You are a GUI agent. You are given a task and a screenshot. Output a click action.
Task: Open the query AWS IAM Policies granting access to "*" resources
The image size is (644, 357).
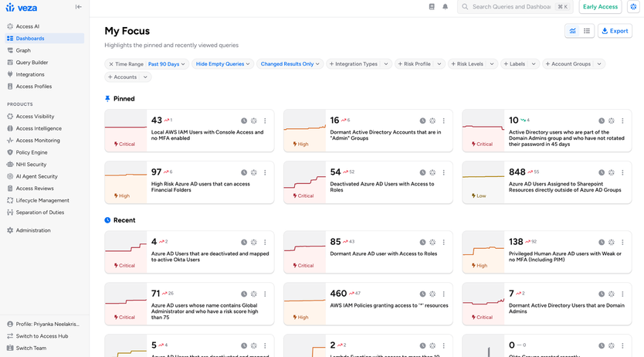click(389, 306)
